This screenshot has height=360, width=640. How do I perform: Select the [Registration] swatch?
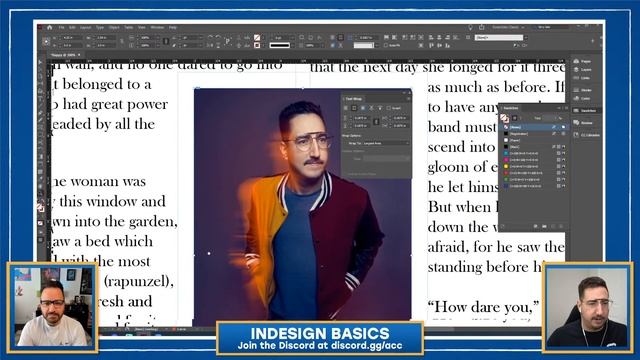(x=534, y=134)
